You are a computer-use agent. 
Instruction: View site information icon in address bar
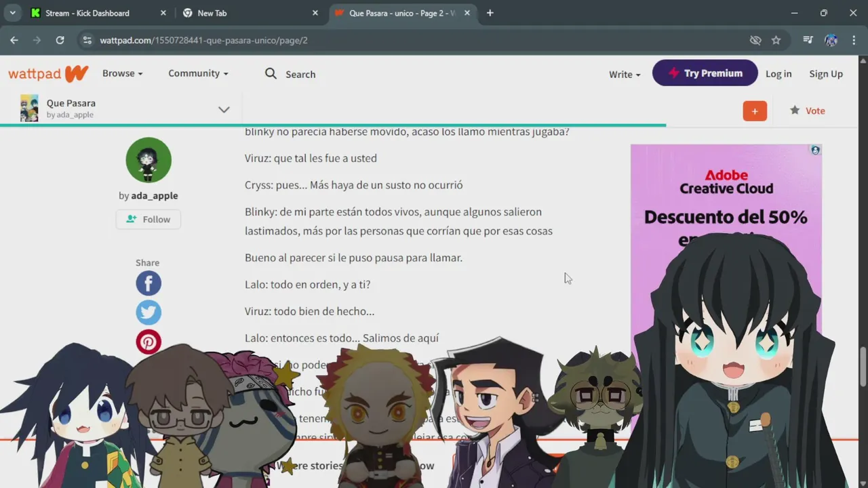pos(87,40)
